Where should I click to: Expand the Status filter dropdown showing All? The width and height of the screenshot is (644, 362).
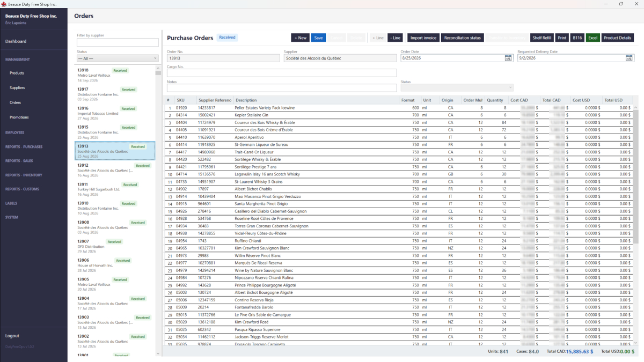pyautogui.click(x=118, y=58)
